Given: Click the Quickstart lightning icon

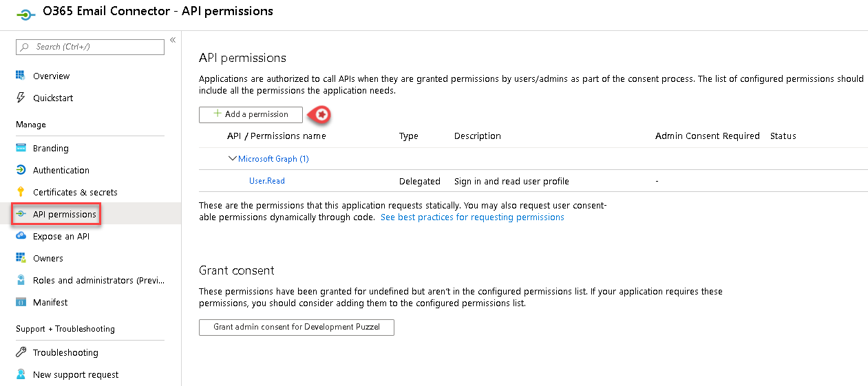Looking at the screenshot, I should [21, 98].
